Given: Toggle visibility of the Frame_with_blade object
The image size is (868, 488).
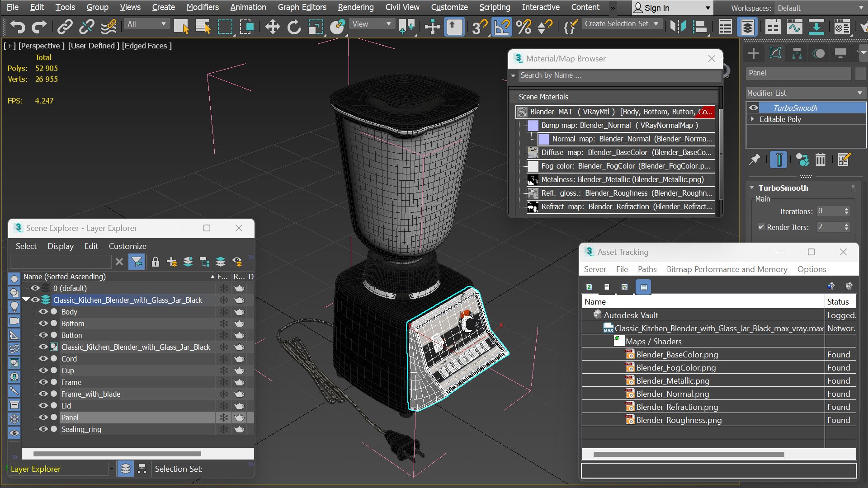Looking at the screenshot, I should point(43,394).
